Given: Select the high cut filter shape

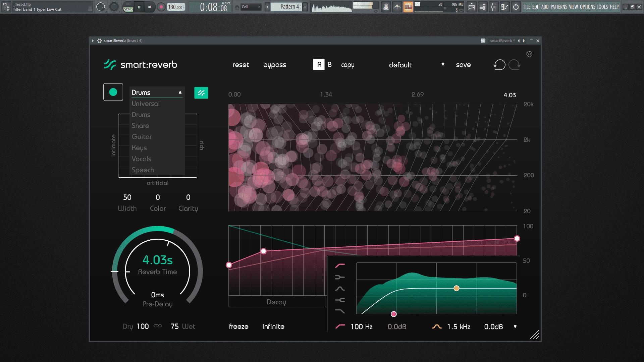Looking at the screenshot, I should [x=340, y=311].
